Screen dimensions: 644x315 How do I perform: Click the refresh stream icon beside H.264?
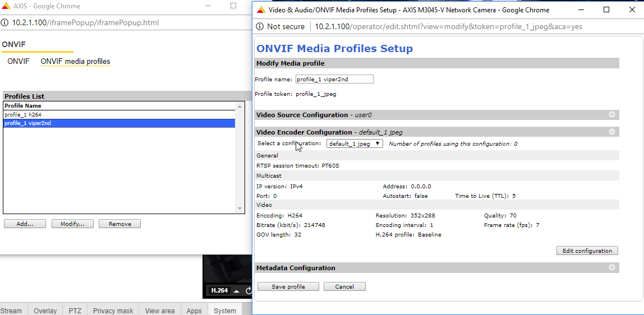tap(249, 290)
